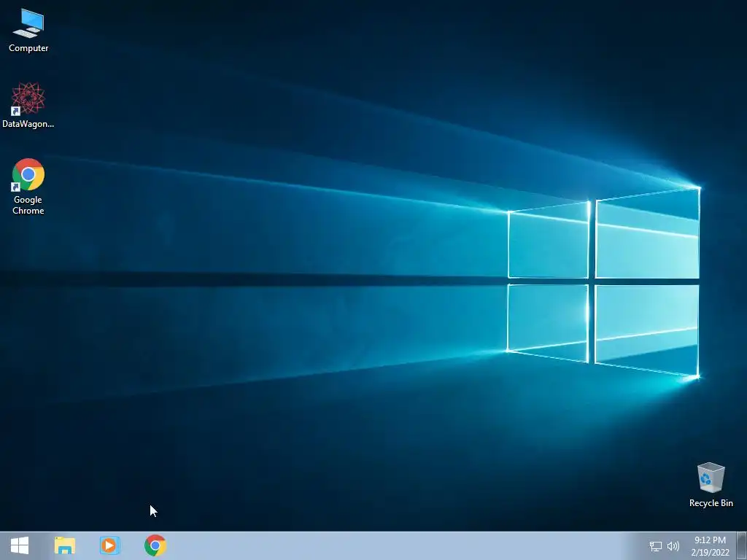
Task: Select the Computer desktop icon
Action: [28, 31]
